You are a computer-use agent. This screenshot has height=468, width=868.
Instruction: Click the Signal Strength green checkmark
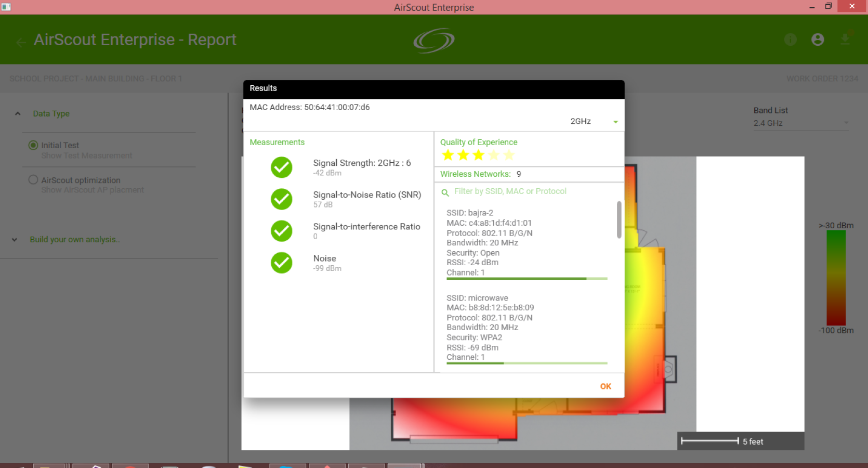coord(282,167)
